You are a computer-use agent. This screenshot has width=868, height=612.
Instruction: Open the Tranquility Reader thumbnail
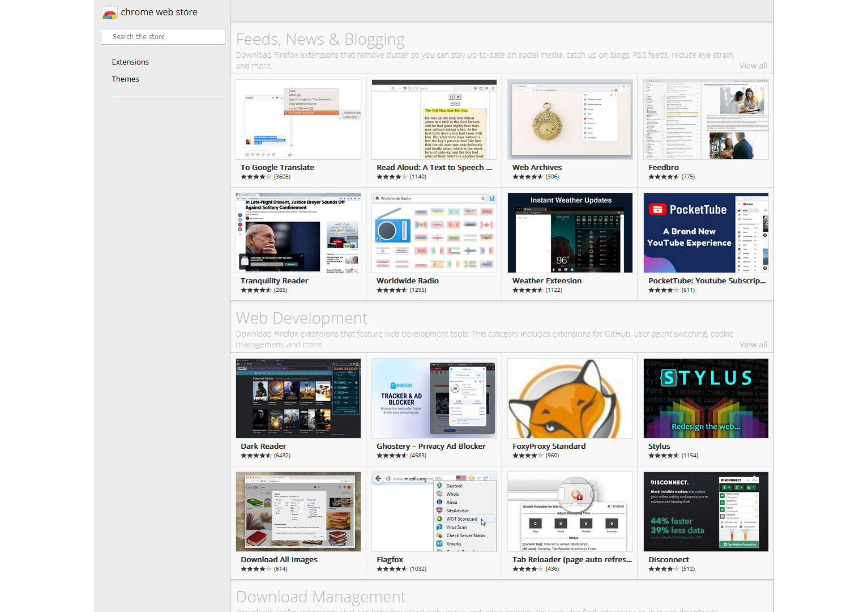(x=298, y=233)
